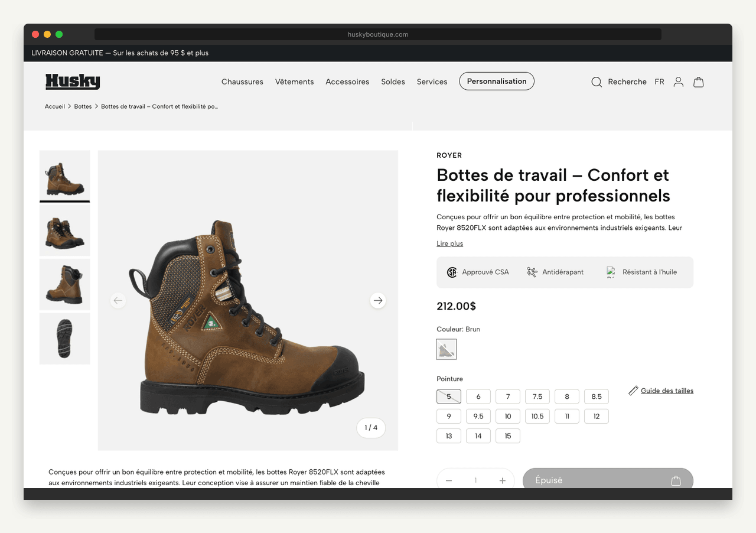
Task: Click the Approuvé CSA certification icon
Action: coord(452,272)
